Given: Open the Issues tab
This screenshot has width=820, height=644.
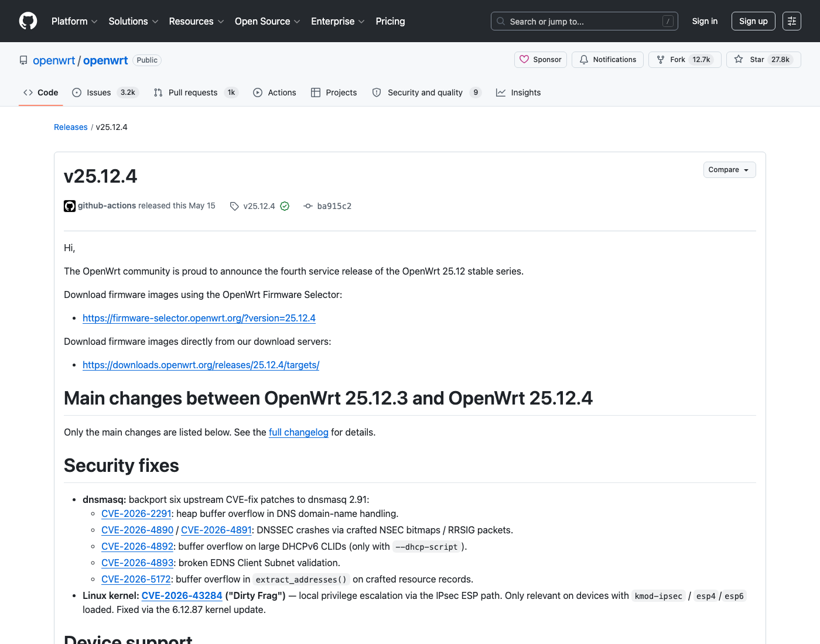Looking at the screenshot, I should [x=105, y=93].
